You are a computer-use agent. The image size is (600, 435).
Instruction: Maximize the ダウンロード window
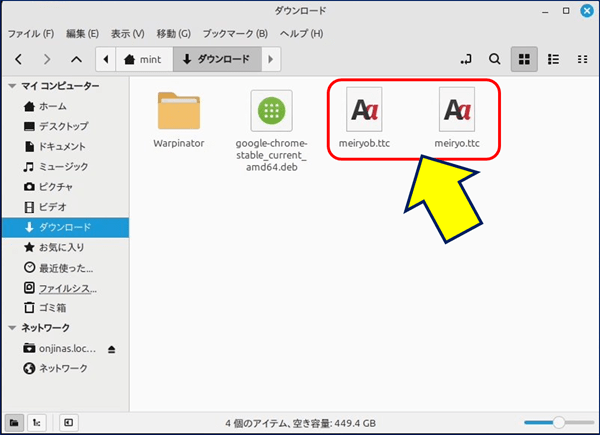click(x=566, y=11)
